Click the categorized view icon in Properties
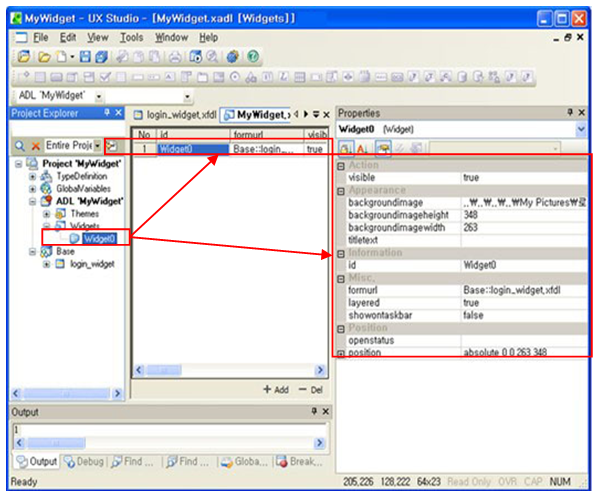This screenshot has width=597, height=496. (345, 148)
